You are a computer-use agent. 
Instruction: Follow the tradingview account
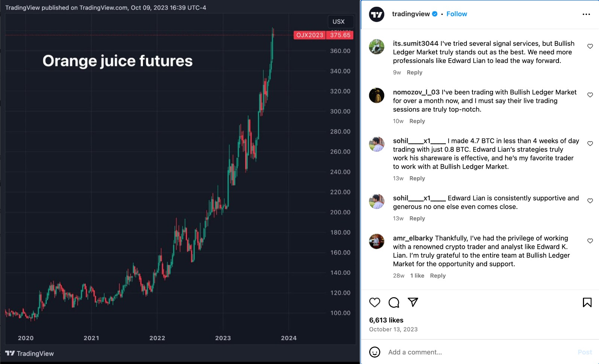456,14
